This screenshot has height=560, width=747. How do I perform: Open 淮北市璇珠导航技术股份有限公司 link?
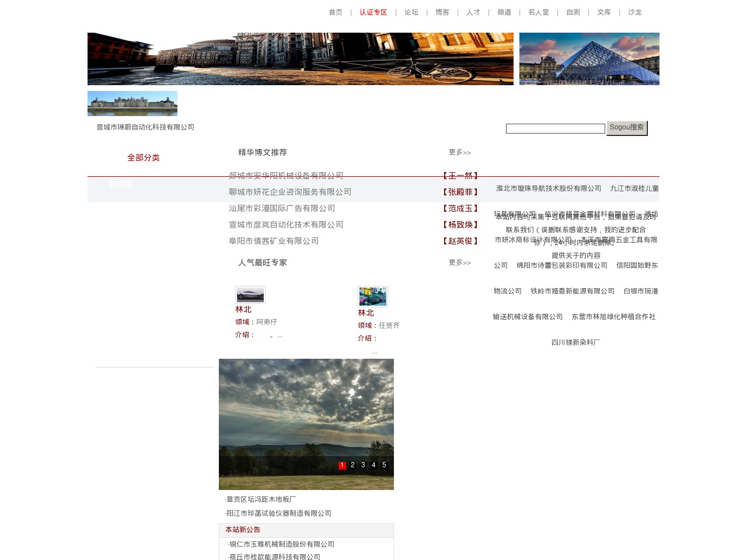tap(549, 188)
